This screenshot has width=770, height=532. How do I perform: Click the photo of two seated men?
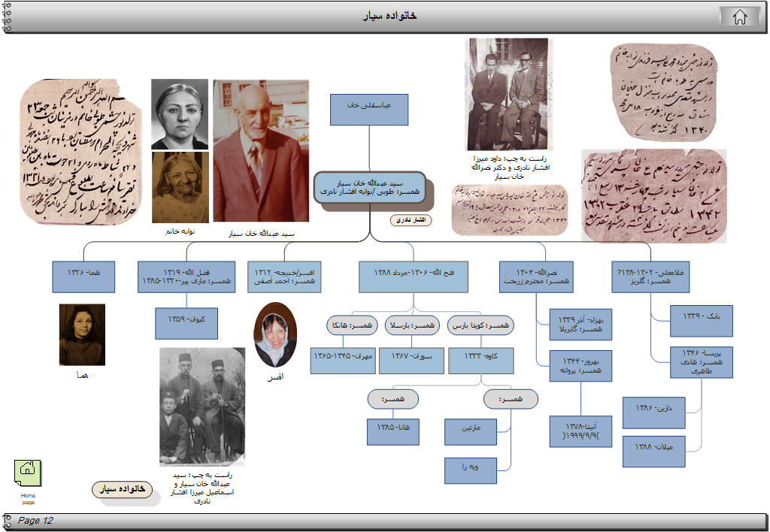pyautogui.click(x=506, y=95)
